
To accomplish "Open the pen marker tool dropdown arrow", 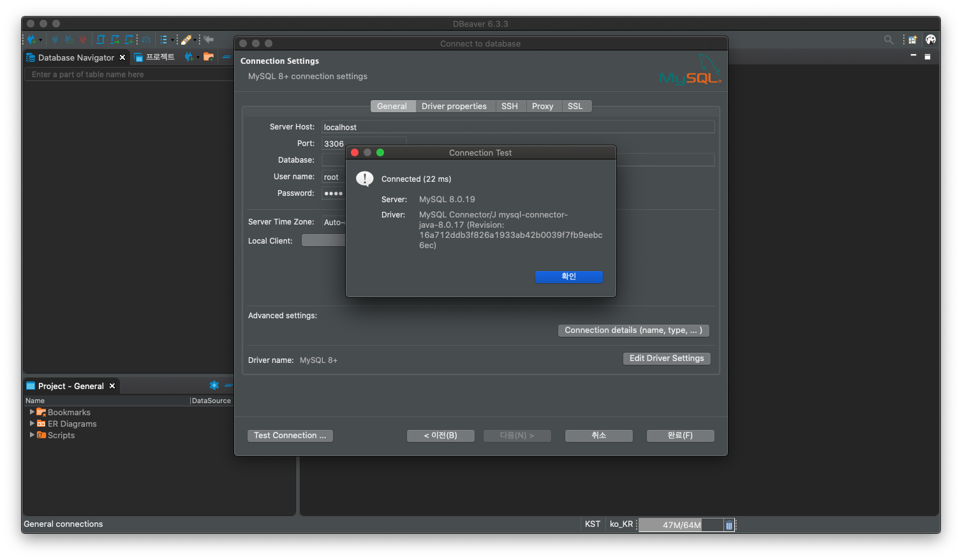I will [195, 40].
